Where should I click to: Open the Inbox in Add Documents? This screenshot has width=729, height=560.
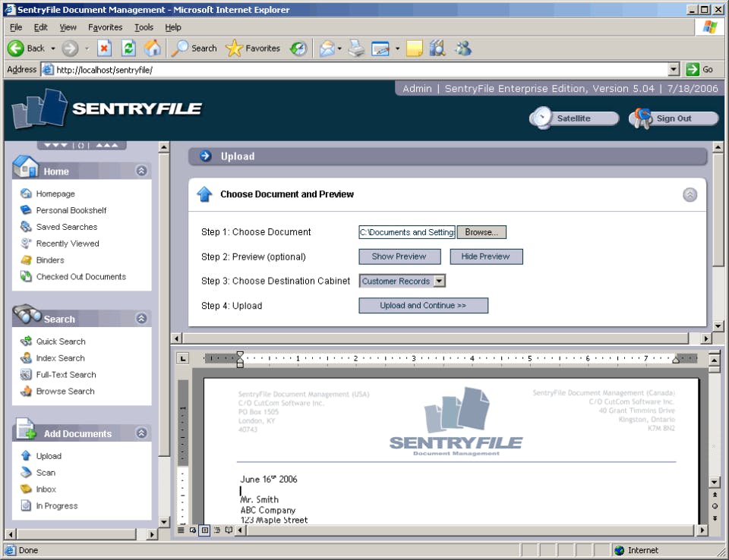[46, 489]
